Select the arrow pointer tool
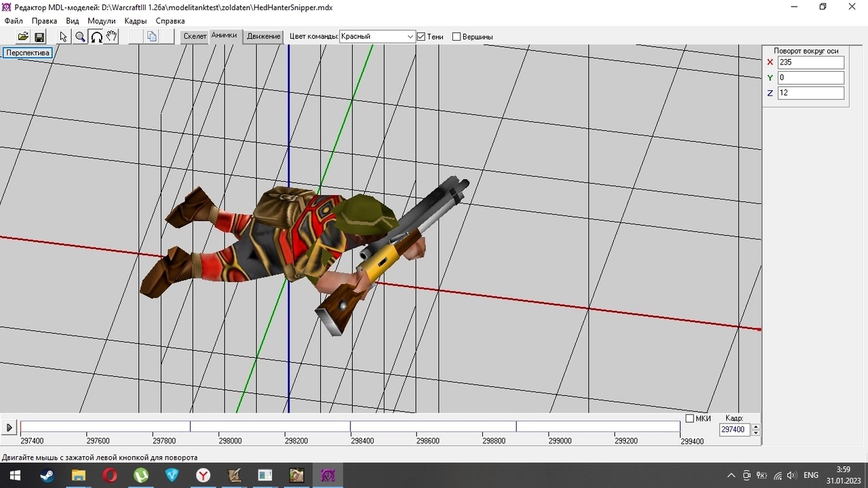 coord(64,37)
